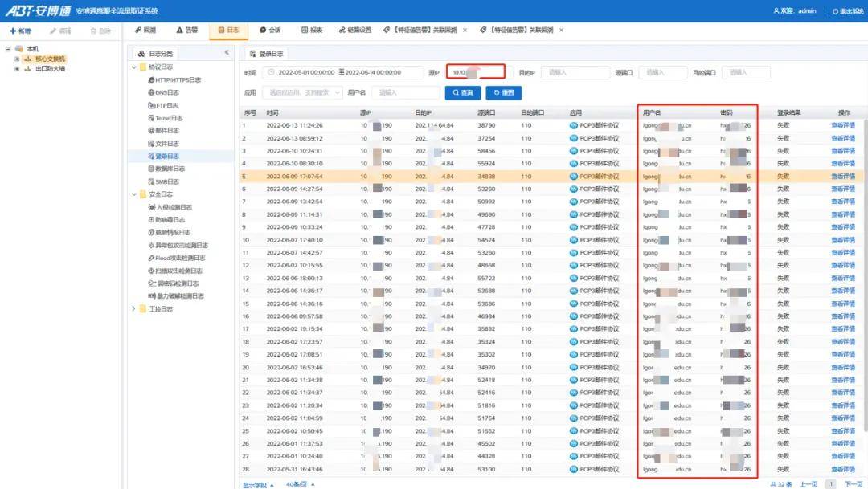The image size is (868, 489).
Task: Click the 新增 plus icon
Action: coord(13,31)
